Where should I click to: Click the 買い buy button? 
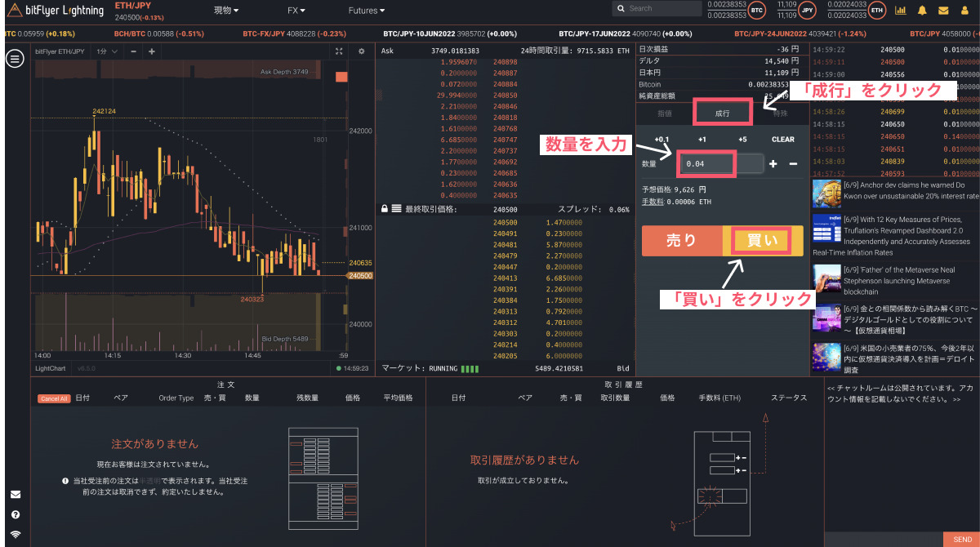pyautogui.click(x=763, y=241)
